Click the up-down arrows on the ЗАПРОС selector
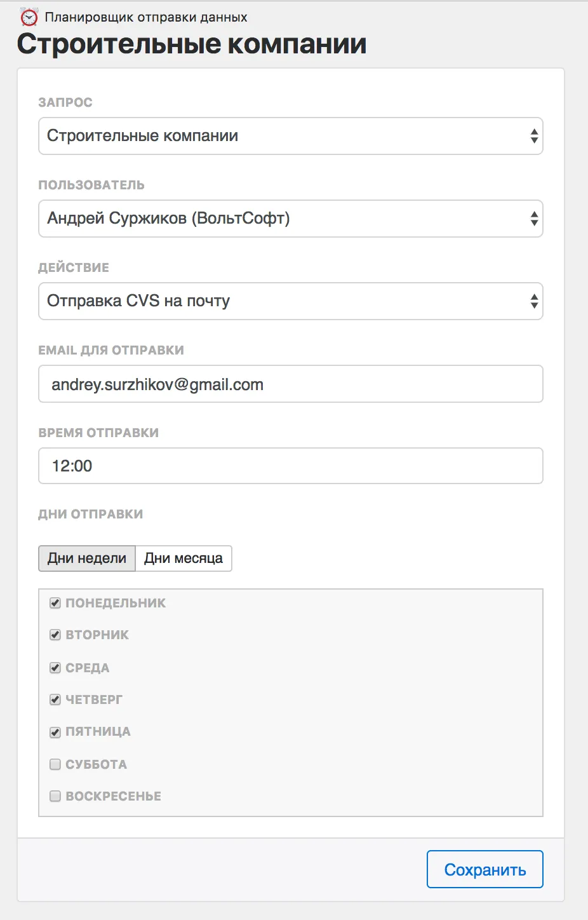 (533, 135)
